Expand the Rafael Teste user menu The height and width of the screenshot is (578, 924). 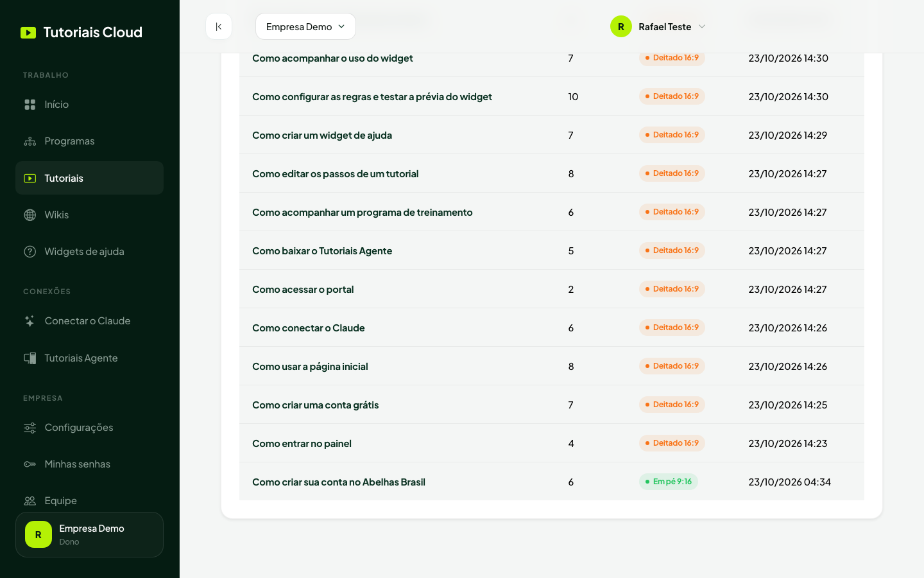[658, 26]
